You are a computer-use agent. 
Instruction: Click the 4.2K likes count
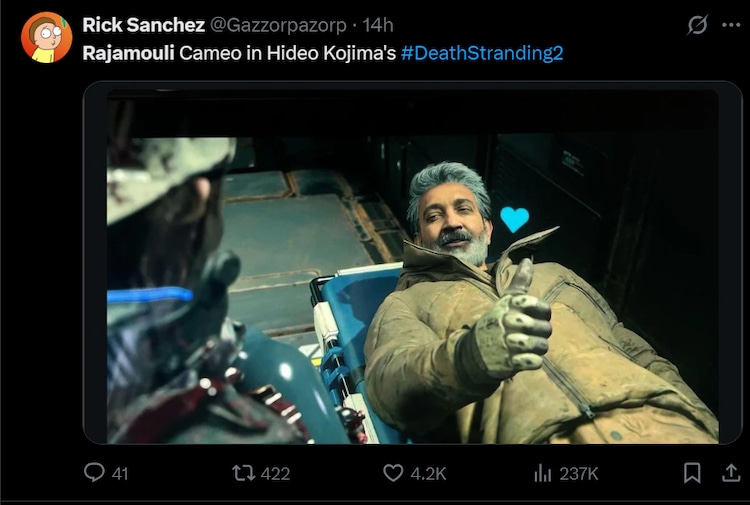427,473
